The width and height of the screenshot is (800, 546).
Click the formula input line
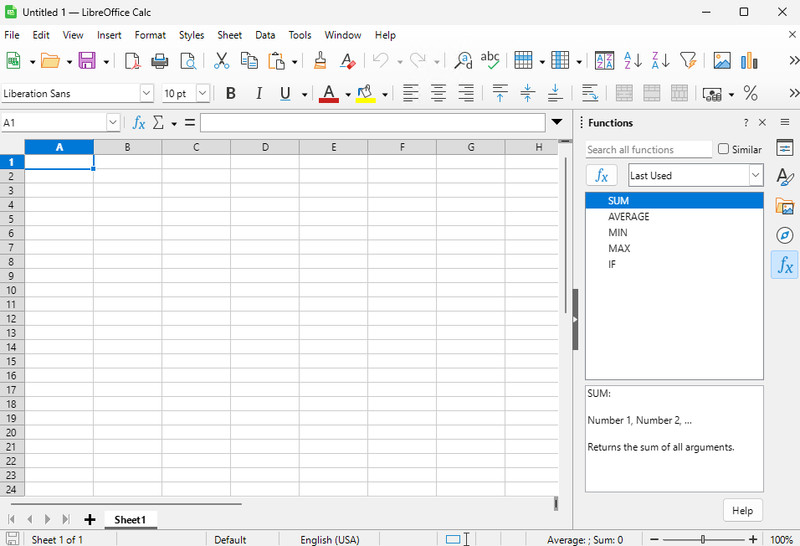coord(373,122)
